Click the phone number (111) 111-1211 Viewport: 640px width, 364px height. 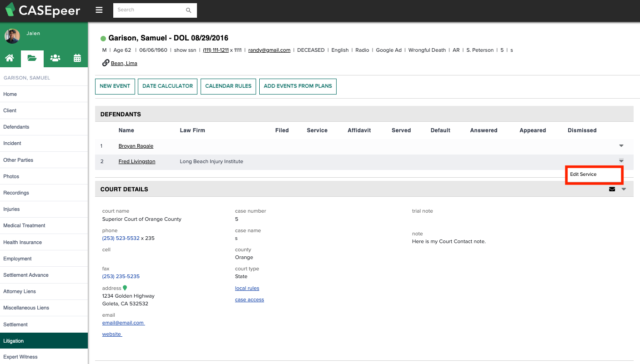216,50
